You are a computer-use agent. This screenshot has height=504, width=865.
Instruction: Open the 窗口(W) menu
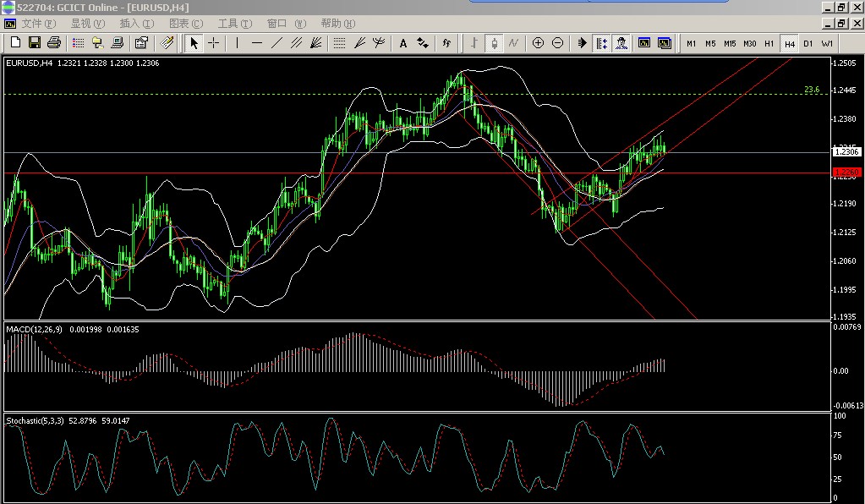click(286, 23)
